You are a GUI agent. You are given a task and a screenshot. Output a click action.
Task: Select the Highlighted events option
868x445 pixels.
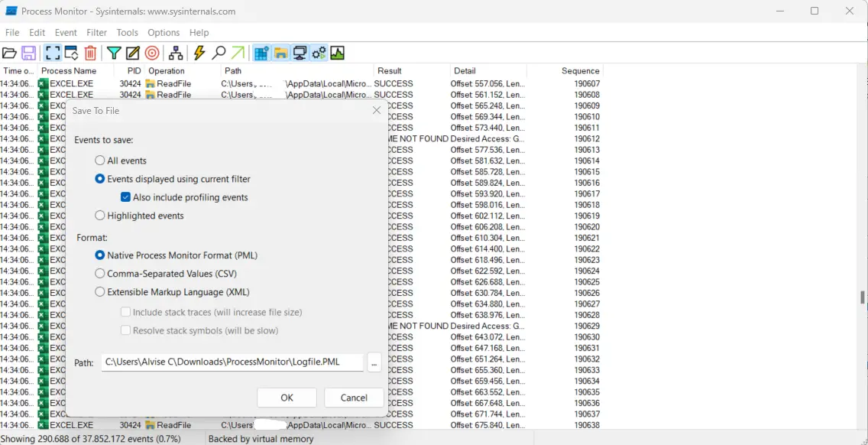[100, 216]
